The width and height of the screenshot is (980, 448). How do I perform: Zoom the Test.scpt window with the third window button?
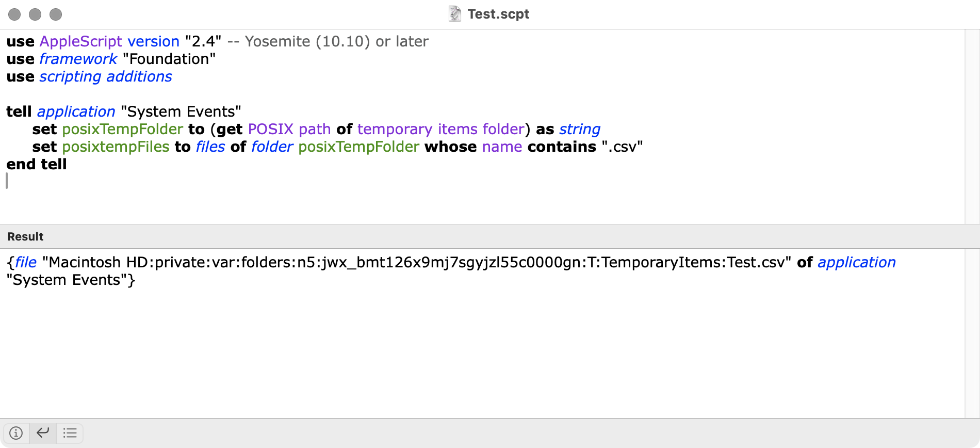(56, 14)
